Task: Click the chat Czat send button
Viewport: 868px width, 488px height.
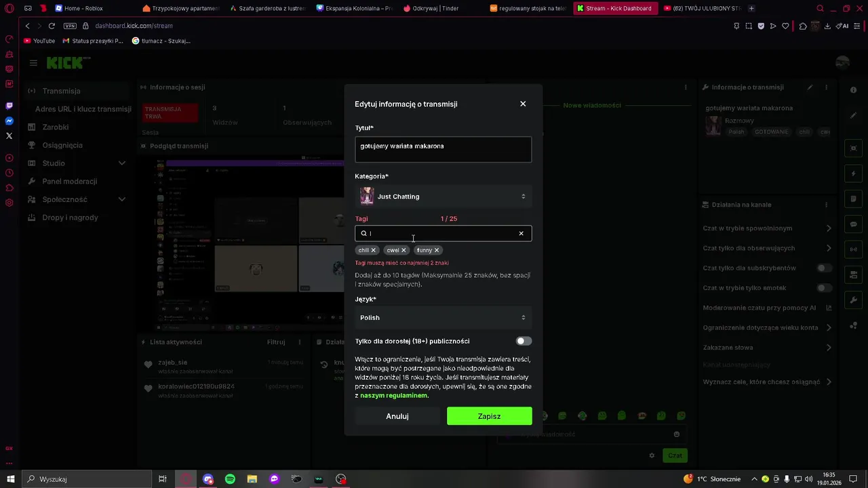Action: [675, 455]
